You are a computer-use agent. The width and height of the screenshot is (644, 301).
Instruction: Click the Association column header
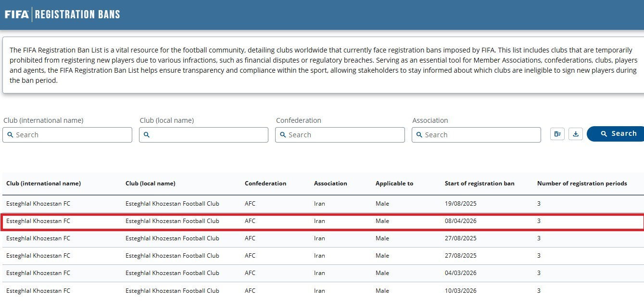tap(330, 183)
